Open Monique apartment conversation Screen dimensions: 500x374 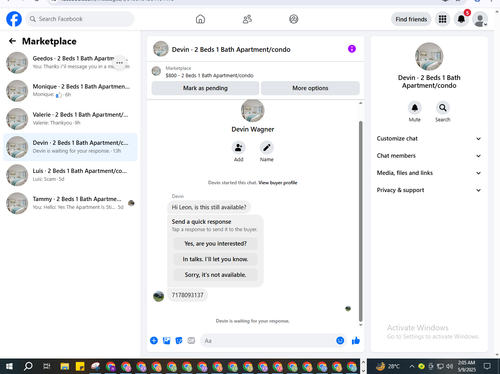(x=70, y=91)
